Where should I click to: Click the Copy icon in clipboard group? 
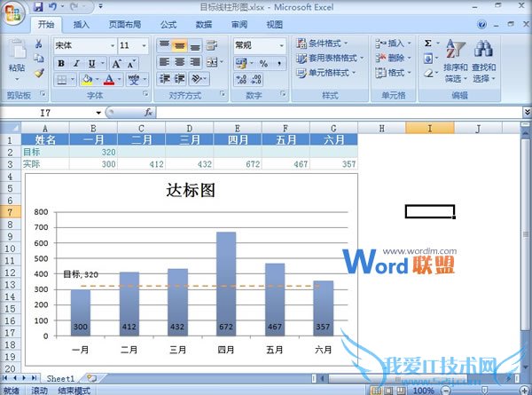tap(39, 58)
